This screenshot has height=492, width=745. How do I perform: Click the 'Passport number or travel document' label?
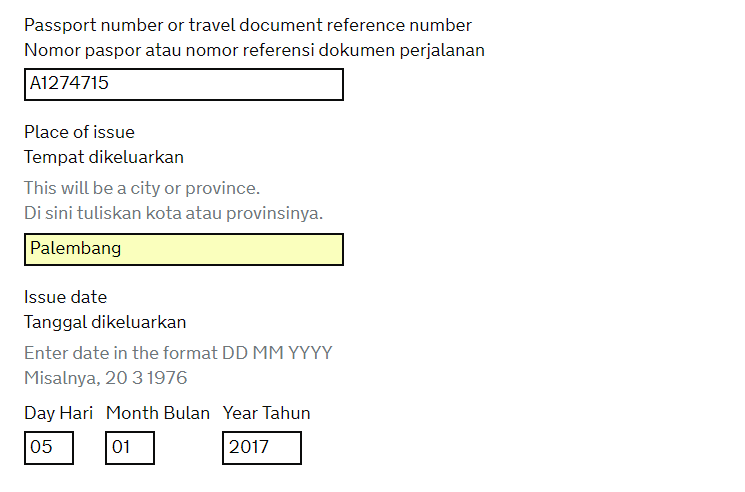(x=248, y=25)
